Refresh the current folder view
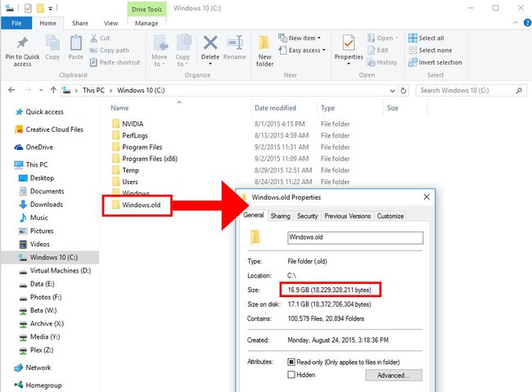Screen dimensions: 532x392 point(404,91)
